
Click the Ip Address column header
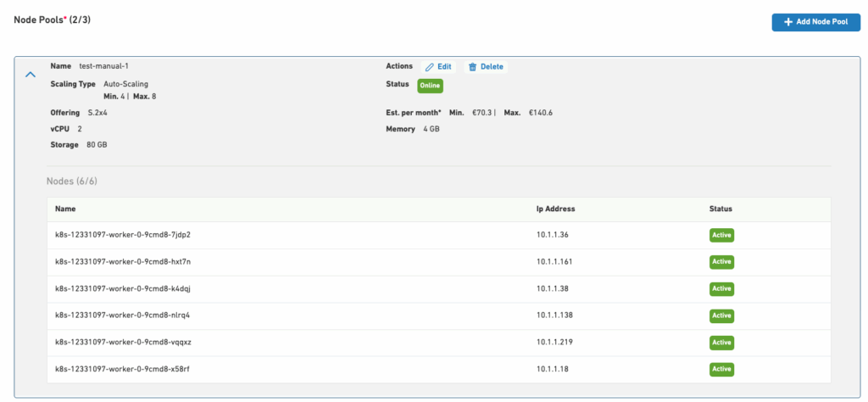coord(556,209)
